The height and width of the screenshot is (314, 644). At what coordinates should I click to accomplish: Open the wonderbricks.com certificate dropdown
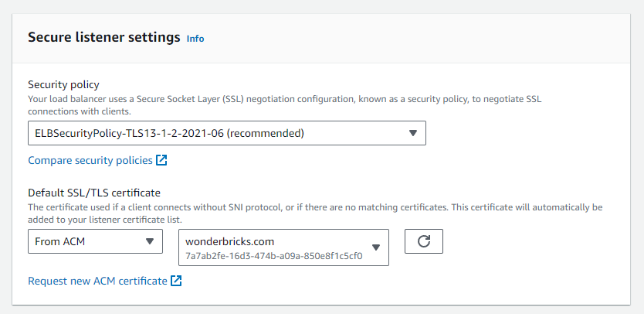(x=284, y=247)
